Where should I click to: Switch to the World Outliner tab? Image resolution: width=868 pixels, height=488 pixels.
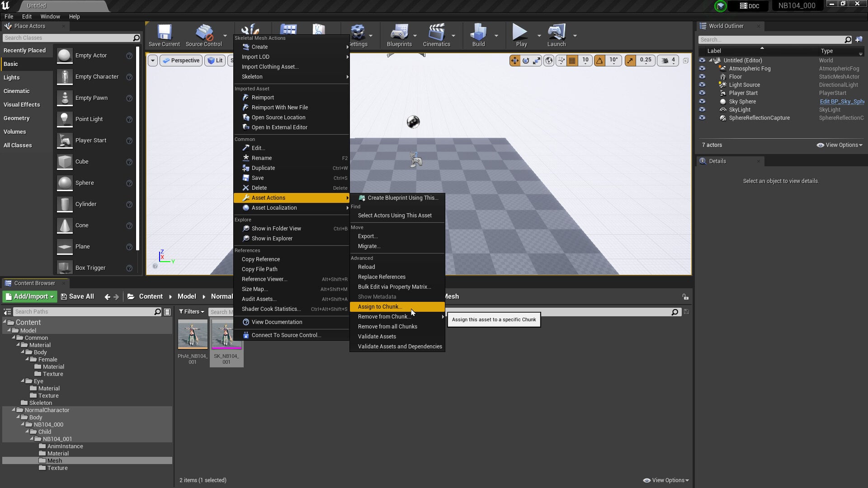(x=726, y=26)
